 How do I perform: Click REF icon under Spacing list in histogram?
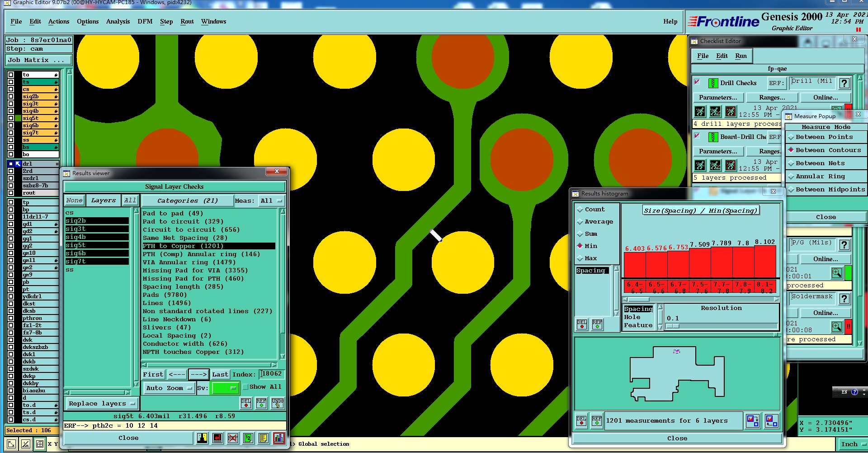pyautogui.click(x=597, y=324)
